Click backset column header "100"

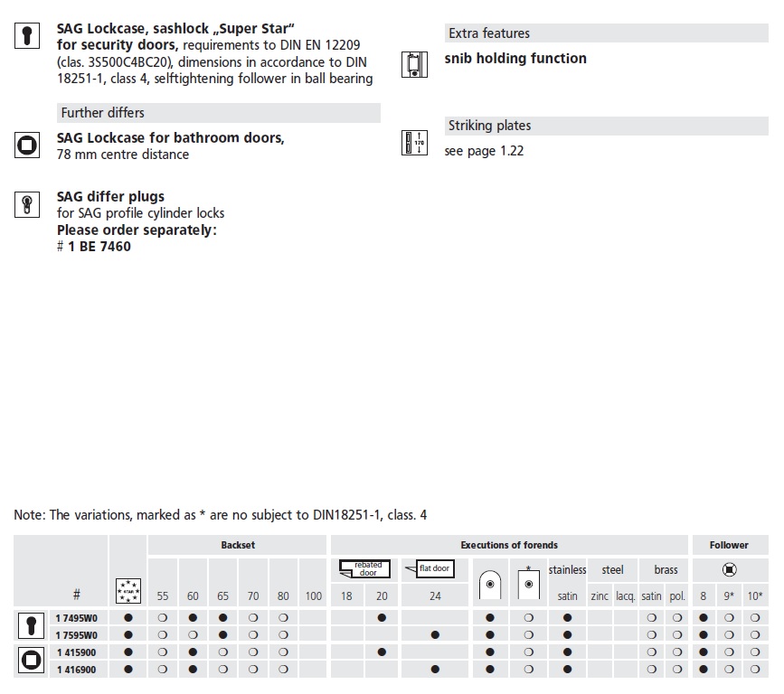314,596
